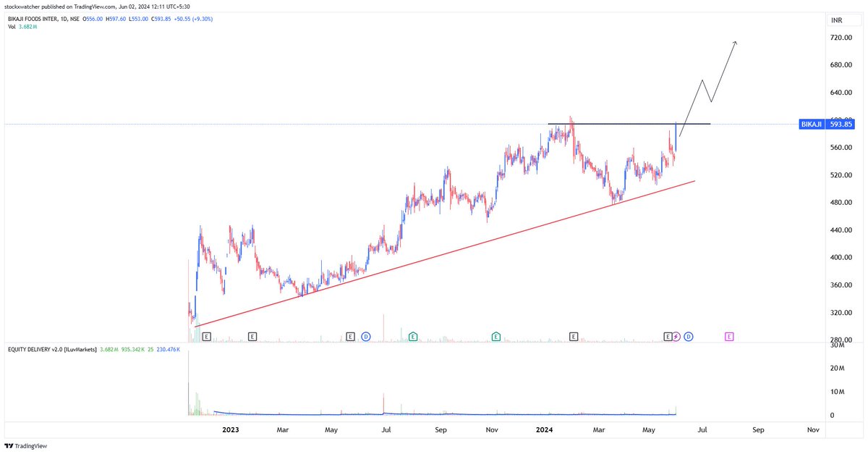Click the 30M indicator scale label
The image size is (868, 454).
837,345
